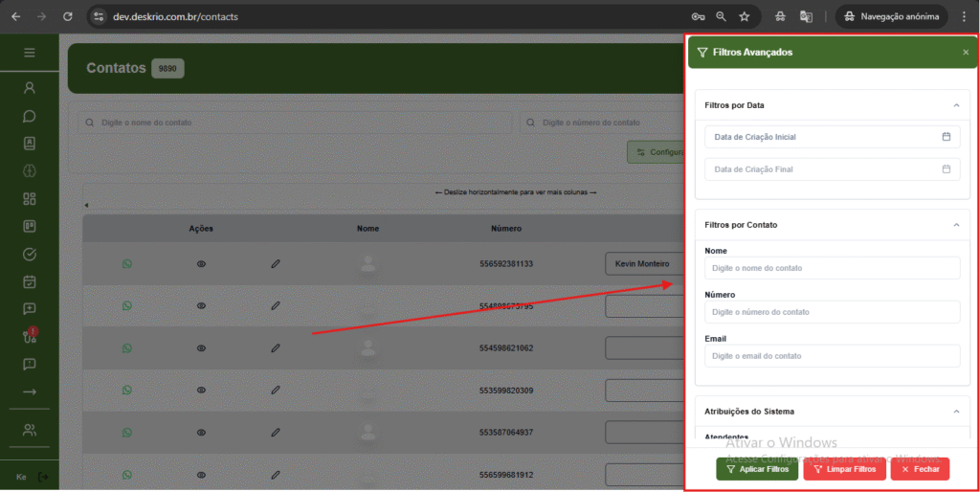Click the logout icon at sidebar bottom
This screenshot has width=980, height=492.
(43, 477)
